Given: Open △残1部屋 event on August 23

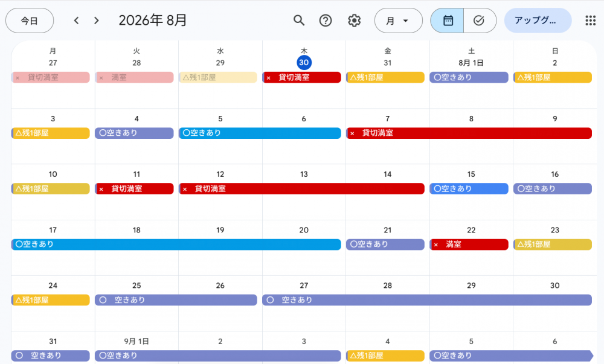Looking at the screenshot, I should pos(553,244).
